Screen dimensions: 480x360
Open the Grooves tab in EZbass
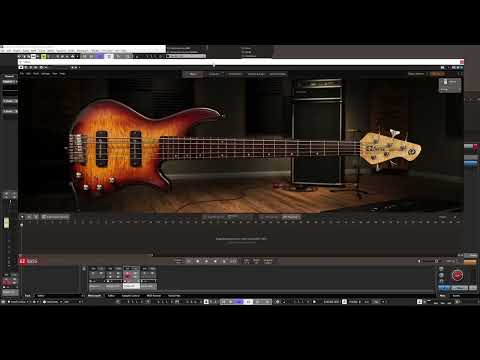click(214, 74)
